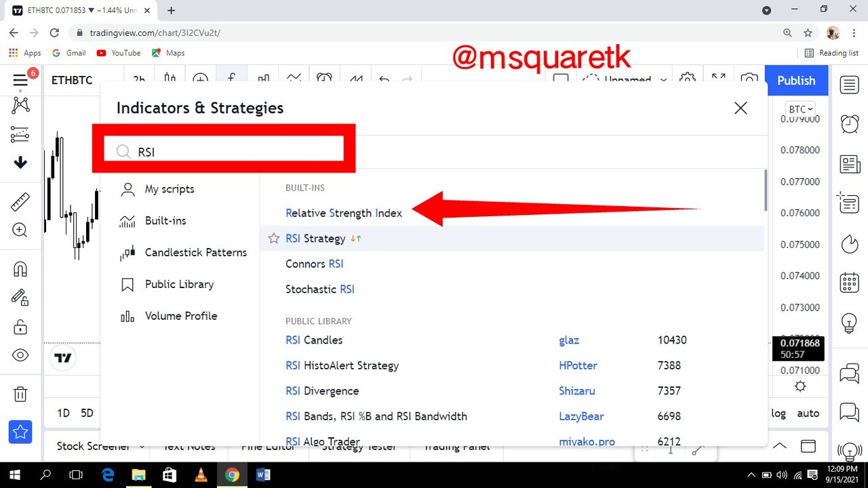The width and height of the screenshot is (868, 488).
Task: Open author LazyBear profile link
Action: pos(581,416)
